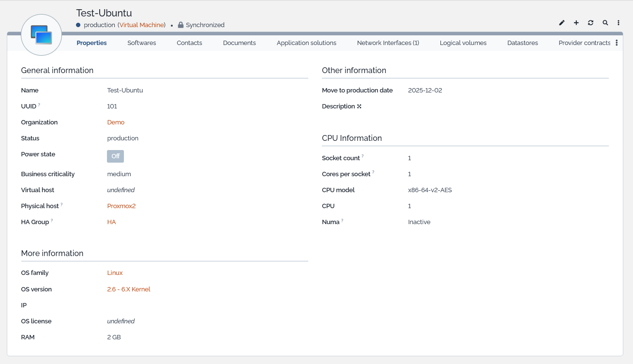Click the virtual machine class icon
Screen dimensions: 633x364
41,35
